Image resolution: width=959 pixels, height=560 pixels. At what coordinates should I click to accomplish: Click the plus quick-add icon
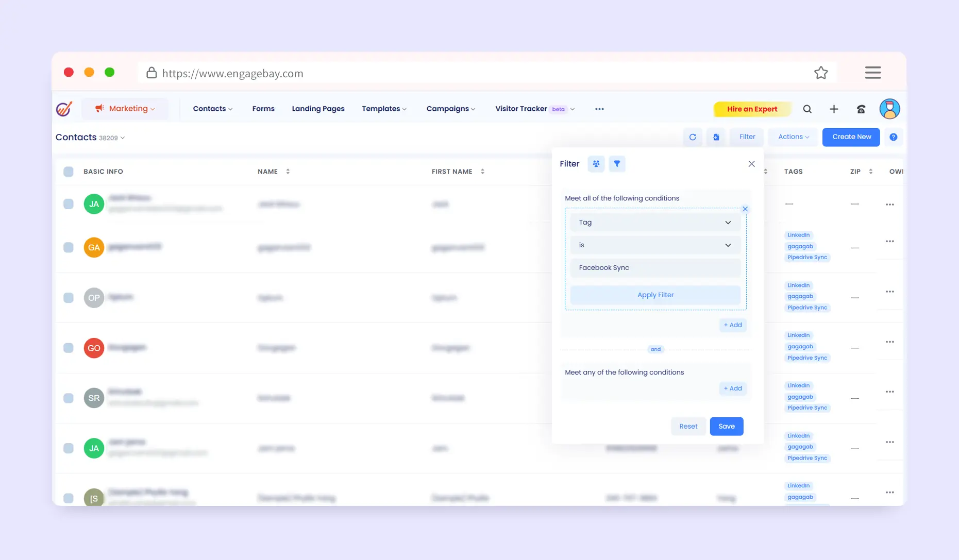coord(834,109)
